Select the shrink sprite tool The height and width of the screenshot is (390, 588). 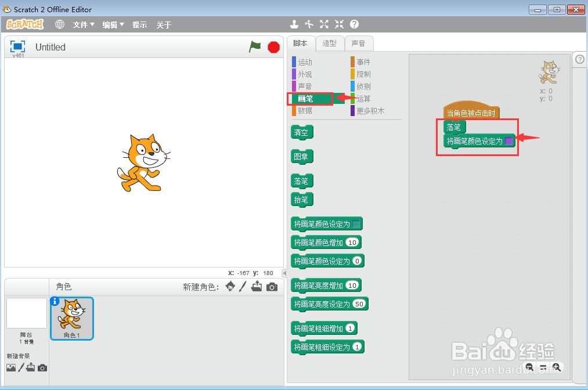pos(338,24)
